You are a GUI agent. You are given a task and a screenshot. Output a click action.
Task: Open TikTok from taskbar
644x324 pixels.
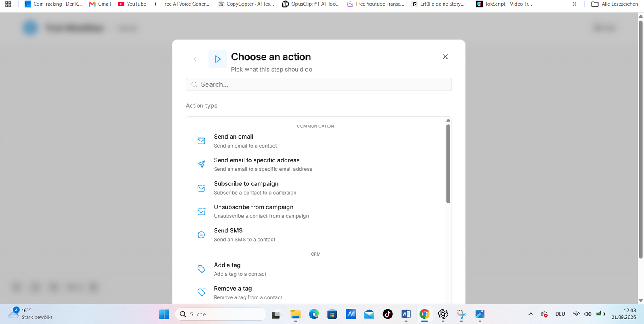pyautogui.click(x=388, y=314)
